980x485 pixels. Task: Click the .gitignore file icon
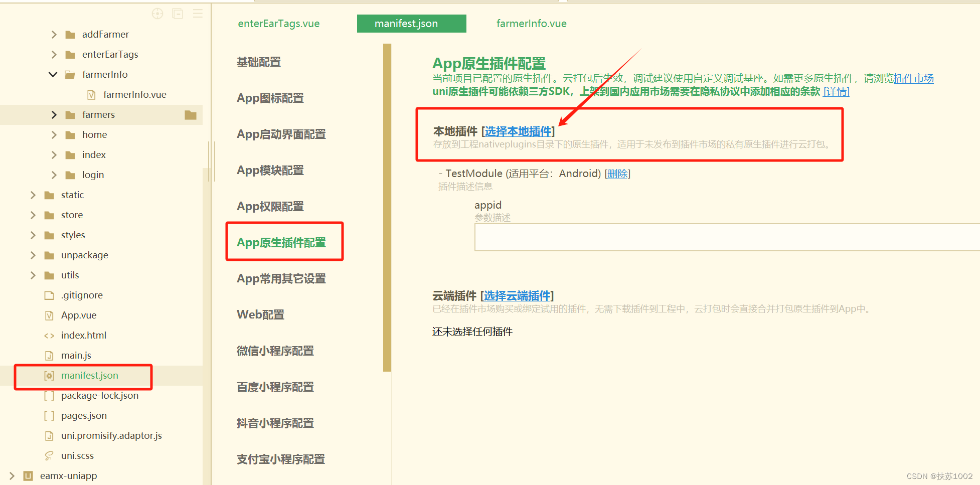49,295
